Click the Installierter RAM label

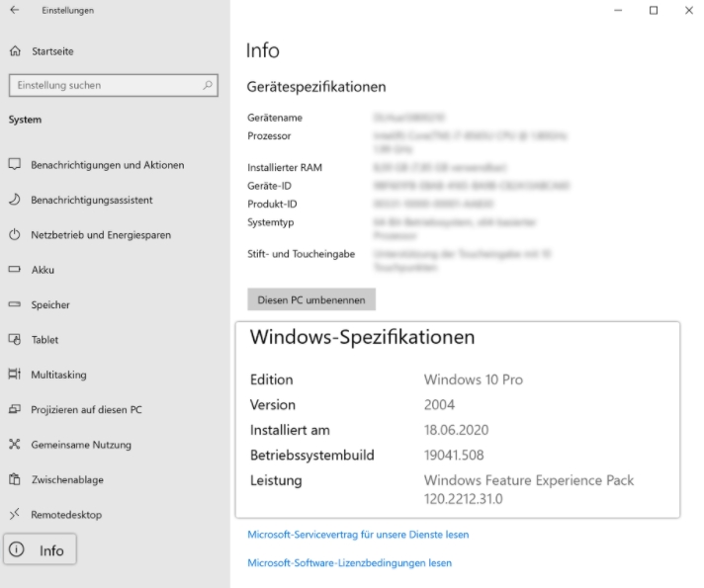click(x=285, y=167)
